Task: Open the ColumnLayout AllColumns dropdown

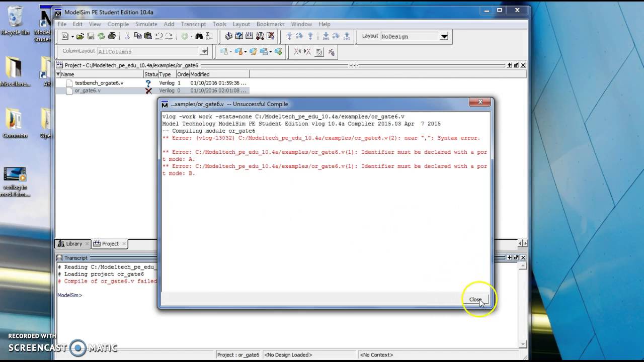Action: pyautogui.click(x=204, y=51)
